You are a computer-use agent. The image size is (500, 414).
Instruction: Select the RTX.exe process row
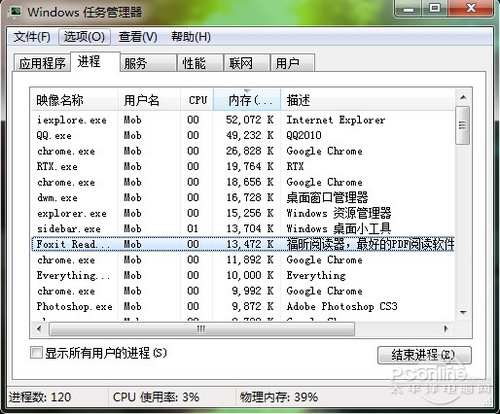243,166
